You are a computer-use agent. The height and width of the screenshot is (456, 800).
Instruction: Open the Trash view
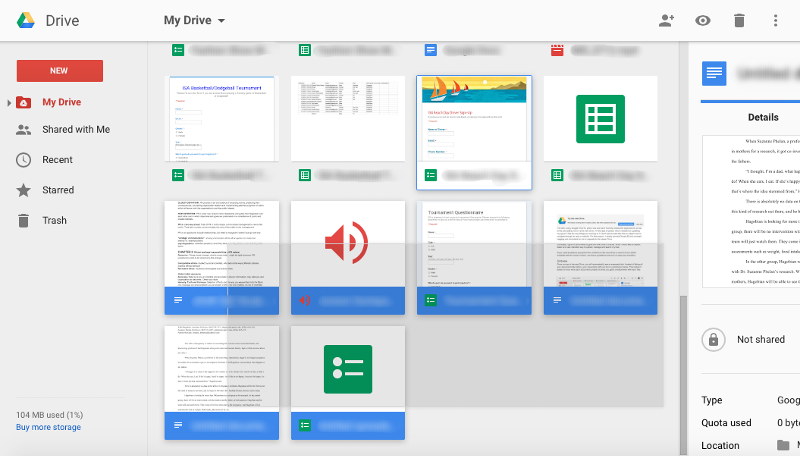[x=54, y=220]
